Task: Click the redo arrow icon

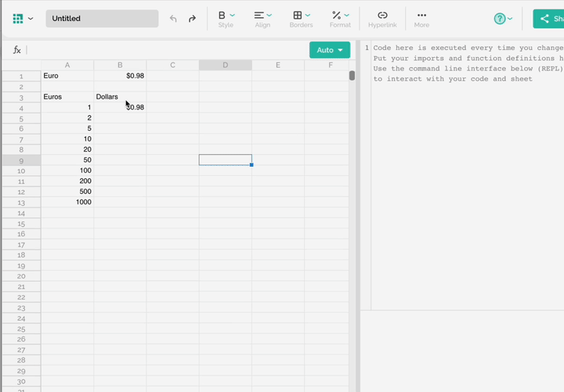Action: pos(192,19)
